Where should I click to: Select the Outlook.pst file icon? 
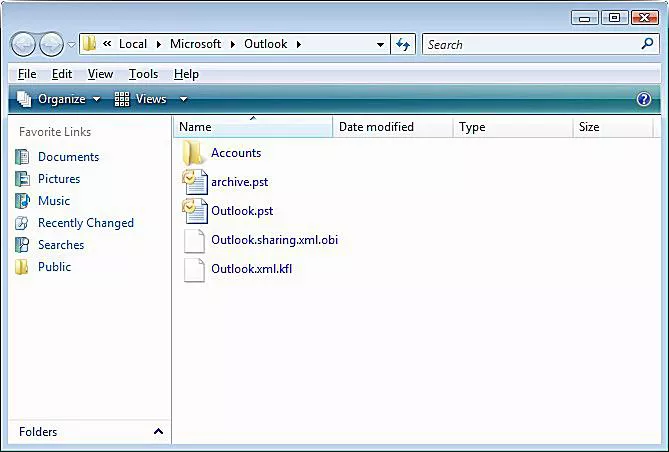click(195, 211)
